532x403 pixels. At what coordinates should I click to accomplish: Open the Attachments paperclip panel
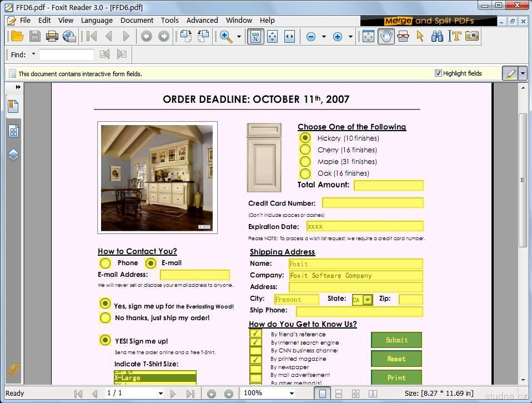(14, 369)
